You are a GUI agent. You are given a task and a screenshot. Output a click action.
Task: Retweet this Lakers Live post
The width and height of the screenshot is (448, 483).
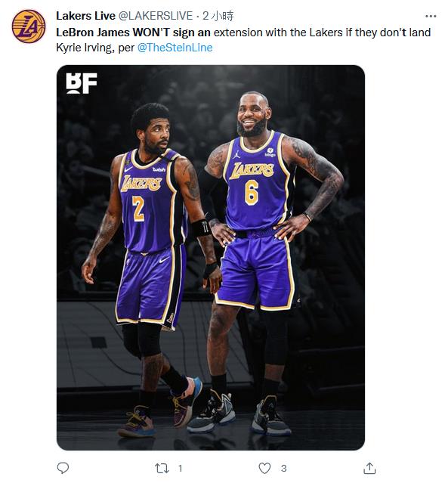162,468
